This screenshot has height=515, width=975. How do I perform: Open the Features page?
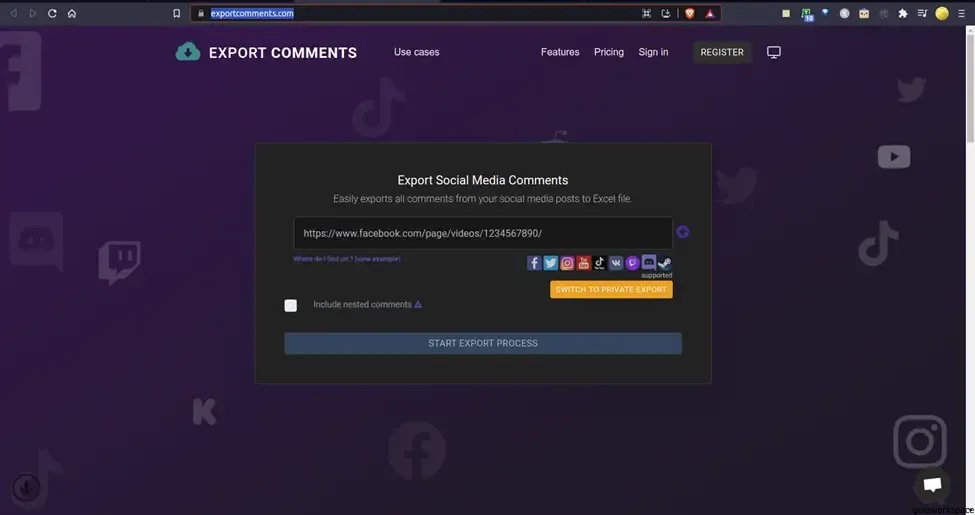pos(560,52)
